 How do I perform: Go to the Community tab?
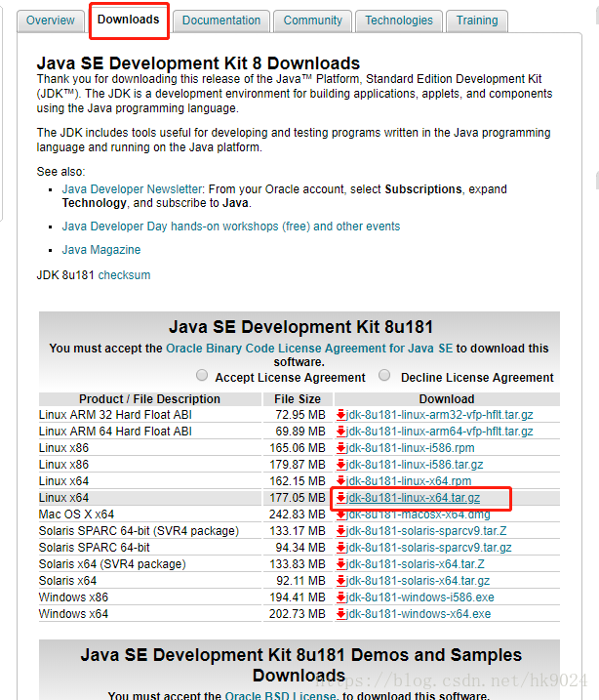(312, 21)
